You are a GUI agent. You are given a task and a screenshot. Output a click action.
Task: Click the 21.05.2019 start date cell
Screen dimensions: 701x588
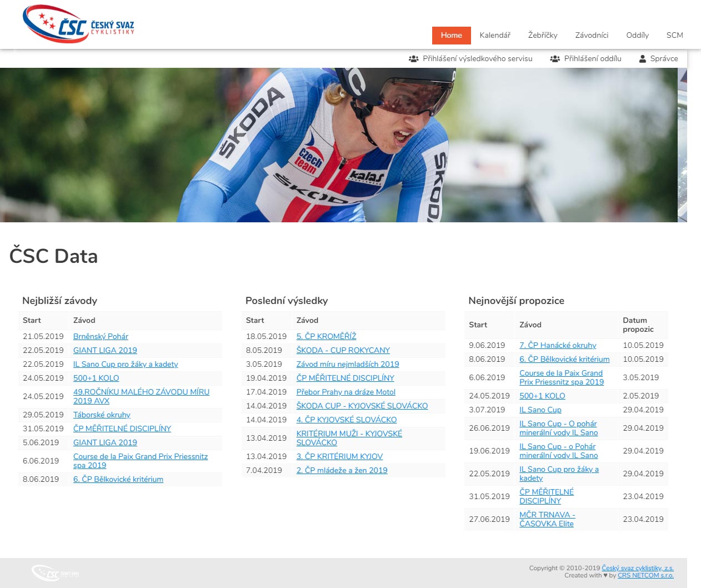click(x=43, y=336)
